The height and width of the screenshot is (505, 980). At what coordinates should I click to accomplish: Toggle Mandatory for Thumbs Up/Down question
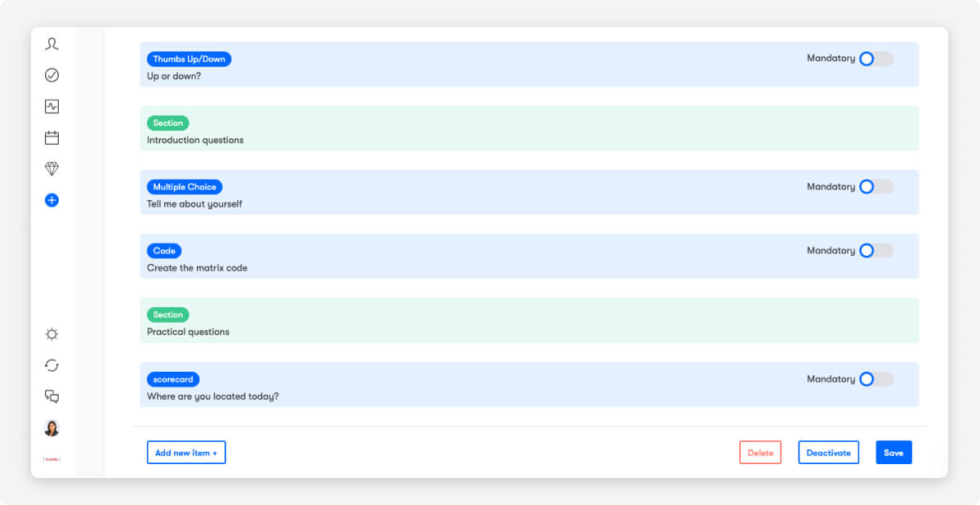click(875, 59)
